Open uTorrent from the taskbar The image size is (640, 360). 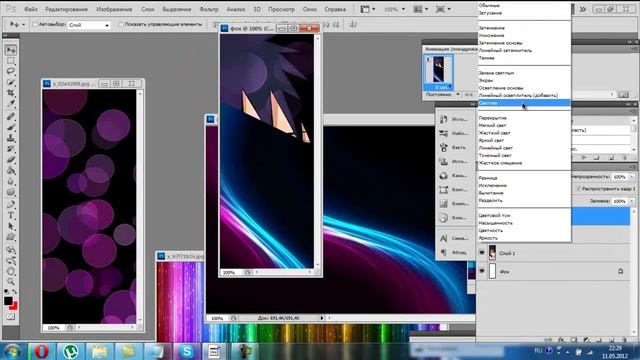pyautogui.click(x=70, y=351)
